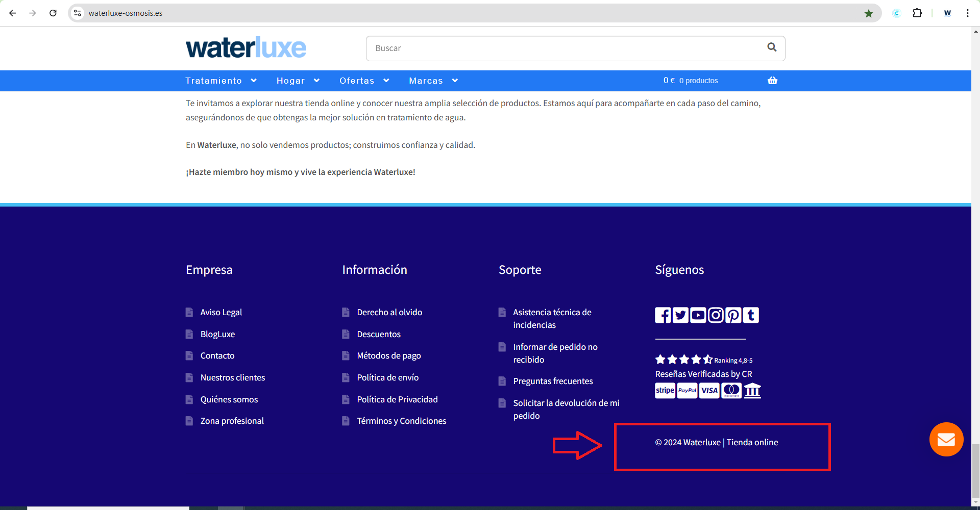Open Derecho al olvido link

click(x=389, y=312)
